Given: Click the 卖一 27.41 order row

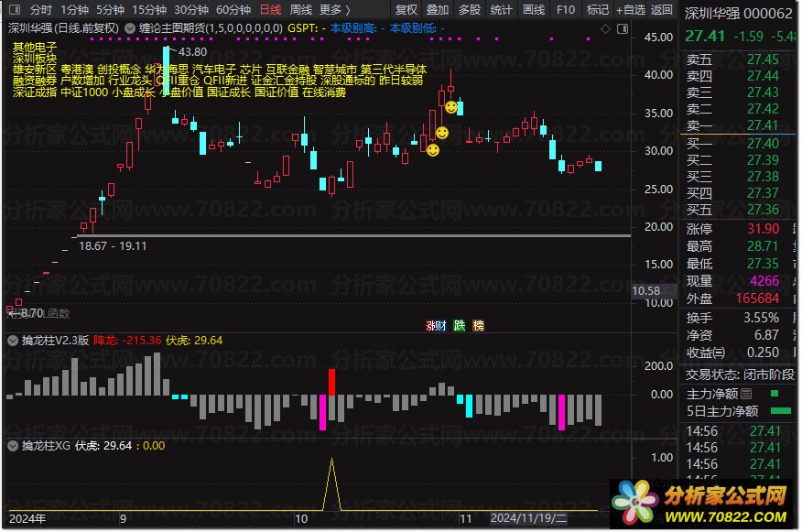Looking at the screenshot, I should tap(732, 125).
